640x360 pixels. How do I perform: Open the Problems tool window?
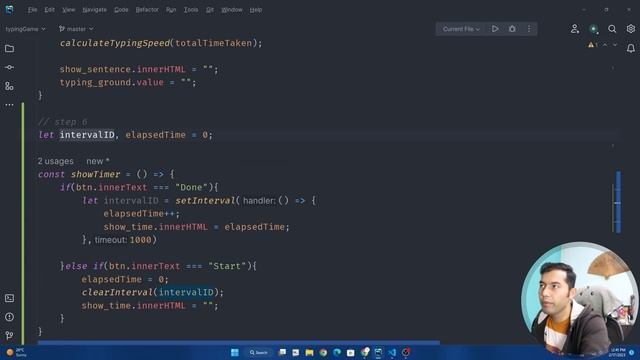click(9, 317)
